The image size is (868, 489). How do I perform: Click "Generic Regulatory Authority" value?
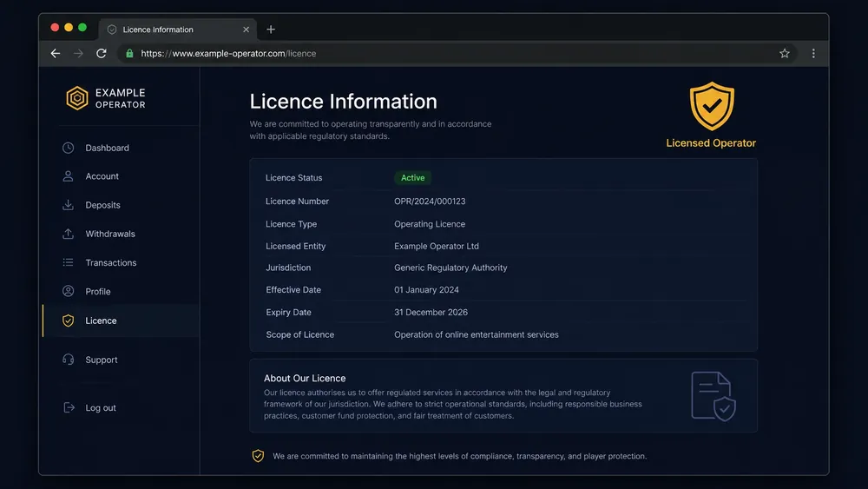450,268
